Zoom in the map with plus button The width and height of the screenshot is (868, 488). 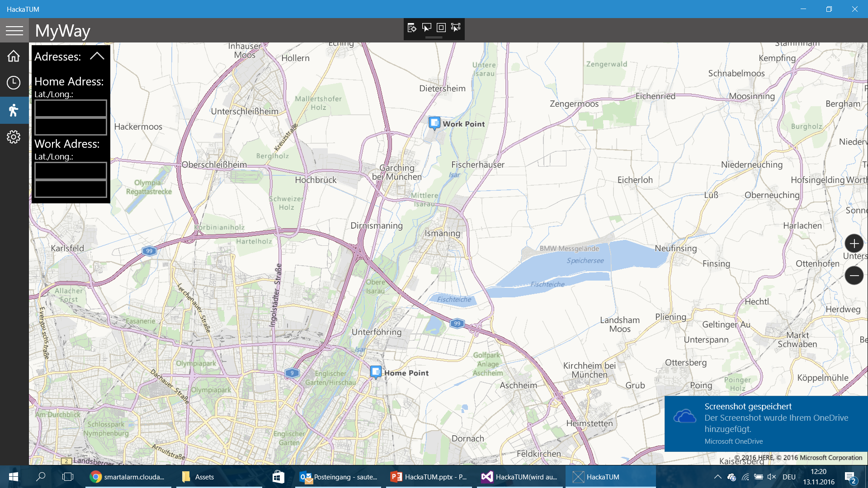[x=854, y=244]
